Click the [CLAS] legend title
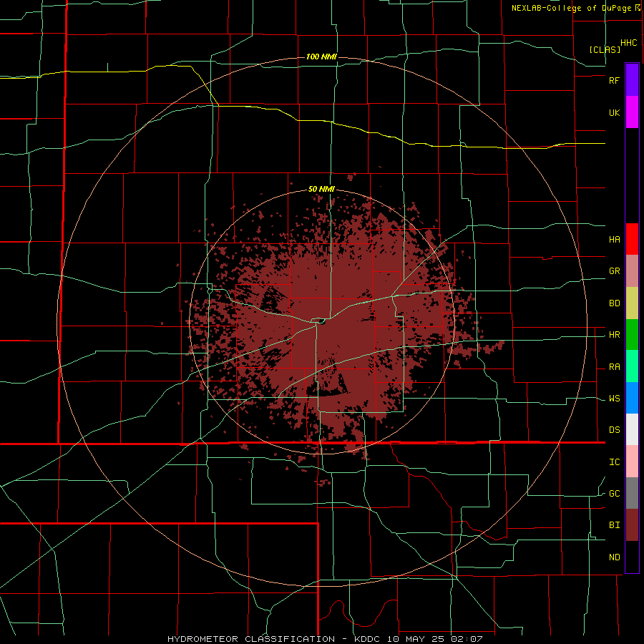Viewport: 644px width, 644px height. [605, 49]
